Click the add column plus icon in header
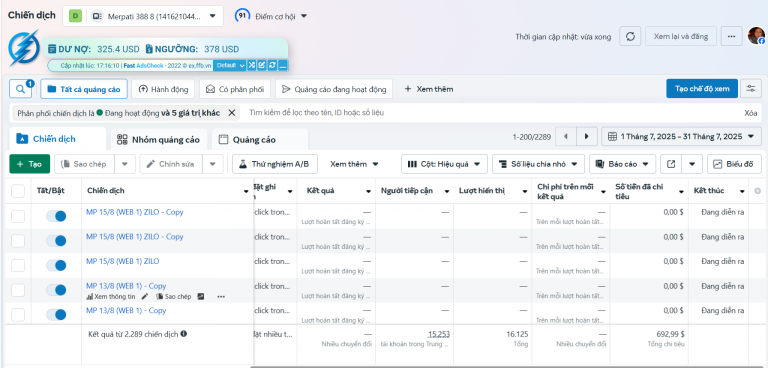The height and width of the screenshot is (368, 768). pos(758,191)
